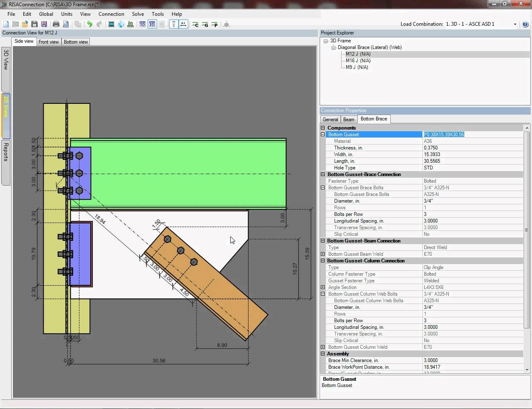Toggle the 2D view toolbar button
Screen dimensions: 532x409
(x=152, y=24)
